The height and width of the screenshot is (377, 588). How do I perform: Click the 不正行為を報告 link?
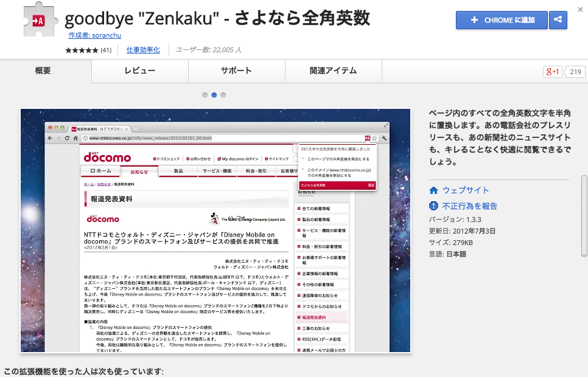(469, 206)
